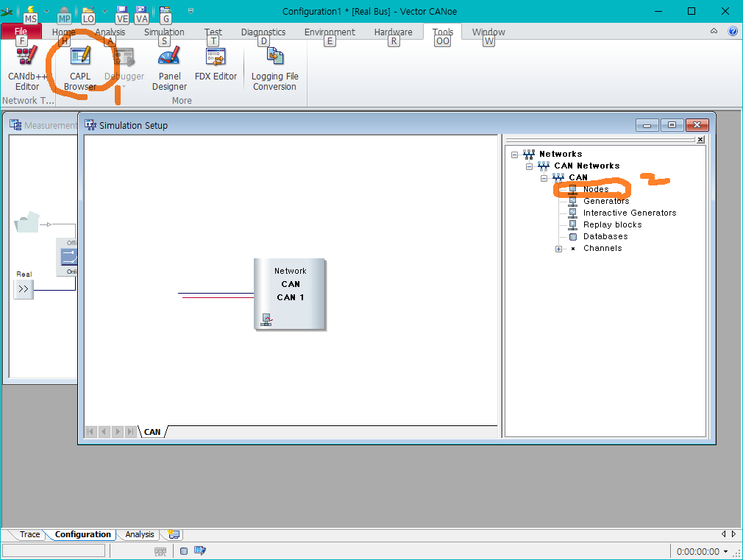Open the time format dropdown in status bar

tap(725, 551)
